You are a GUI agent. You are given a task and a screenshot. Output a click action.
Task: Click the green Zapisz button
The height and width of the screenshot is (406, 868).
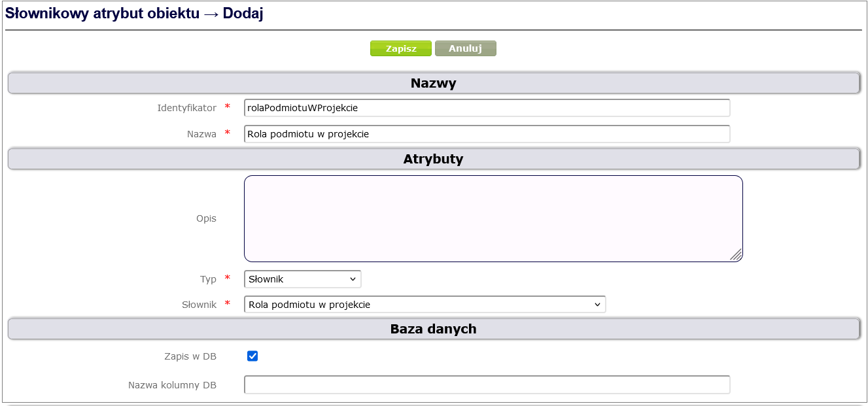400,49
